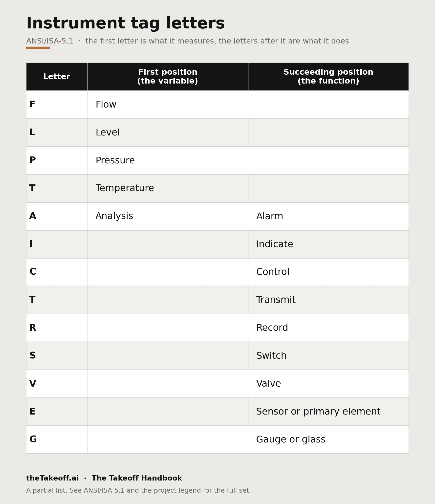Click the 'Valve' function cell
This screenshot has width=435, height=504.
328,384
